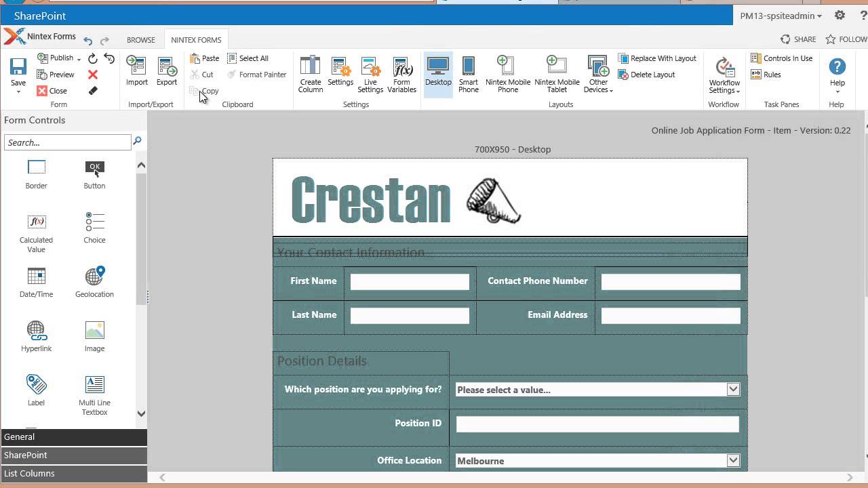Click the Multi Line Textbox control
The image size is (868, 488).
coord(94,396)
